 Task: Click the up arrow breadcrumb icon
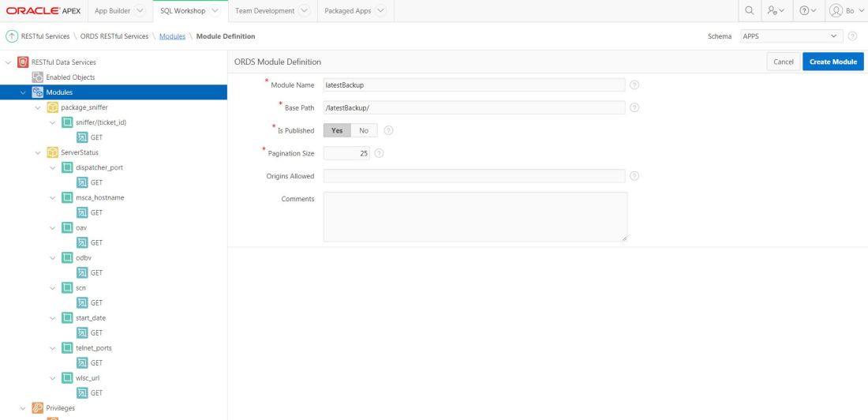[12, 36]
